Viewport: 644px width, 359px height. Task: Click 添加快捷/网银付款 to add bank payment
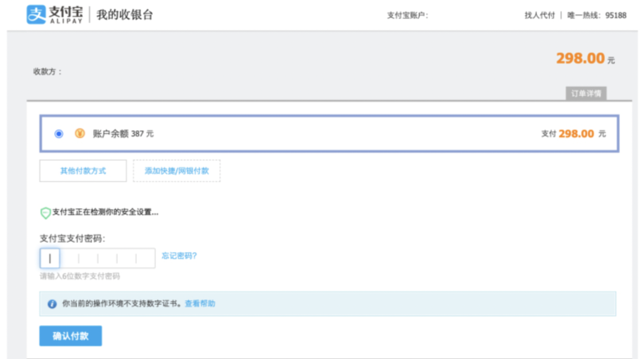pos(177,171)
